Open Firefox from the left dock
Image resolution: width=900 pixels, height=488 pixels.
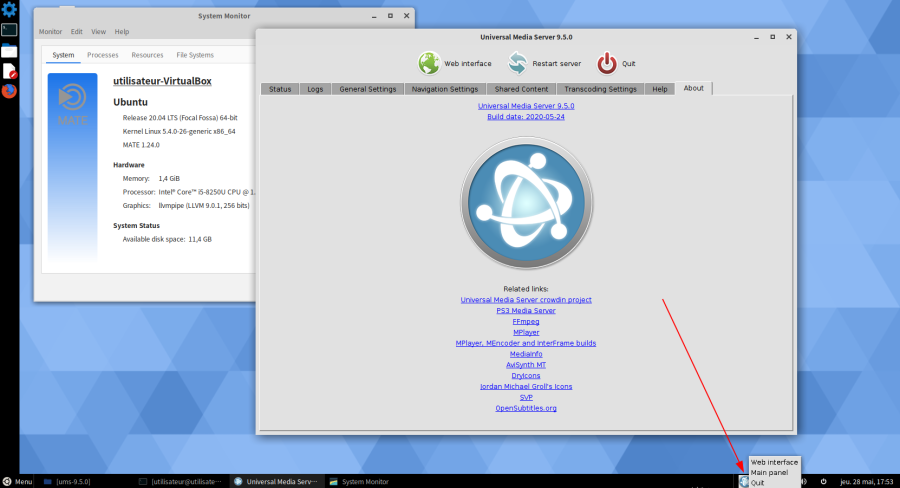coord(9,91)
